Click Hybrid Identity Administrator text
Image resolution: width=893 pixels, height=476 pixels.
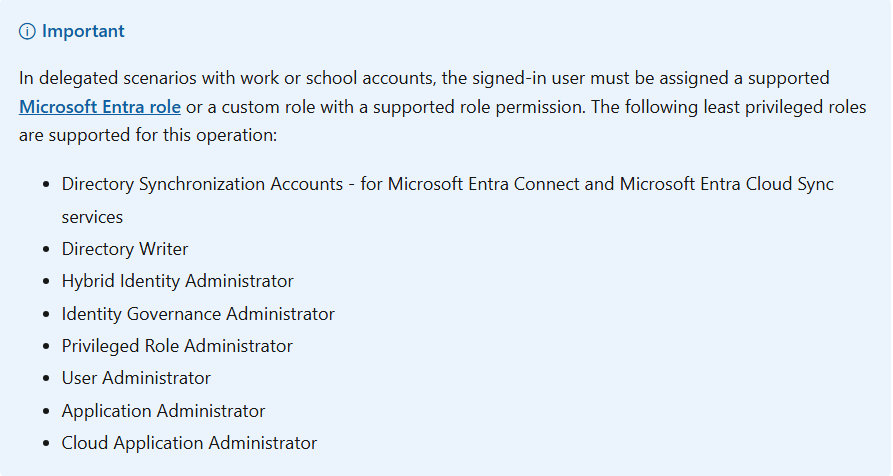pyautogui.click(x=177, y=281)
